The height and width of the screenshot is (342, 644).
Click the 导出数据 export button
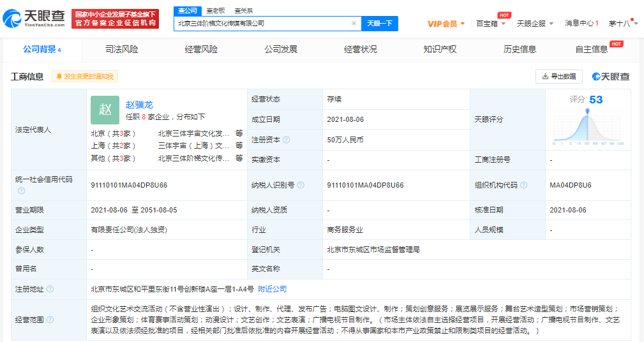[x=559, y=77]
